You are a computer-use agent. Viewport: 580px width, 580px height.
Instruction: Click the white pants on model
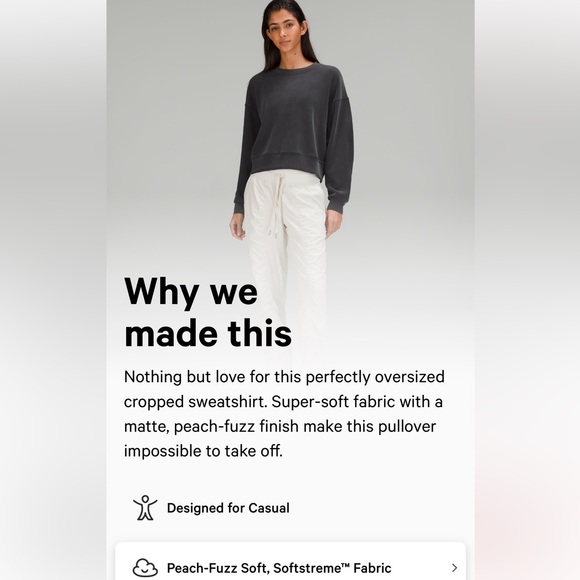[x=285, y=252]
